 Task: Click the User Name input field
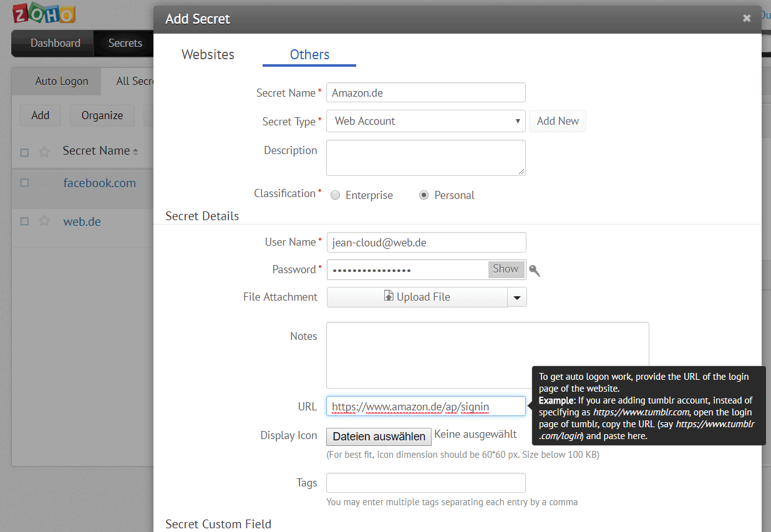tap(427, 243)
